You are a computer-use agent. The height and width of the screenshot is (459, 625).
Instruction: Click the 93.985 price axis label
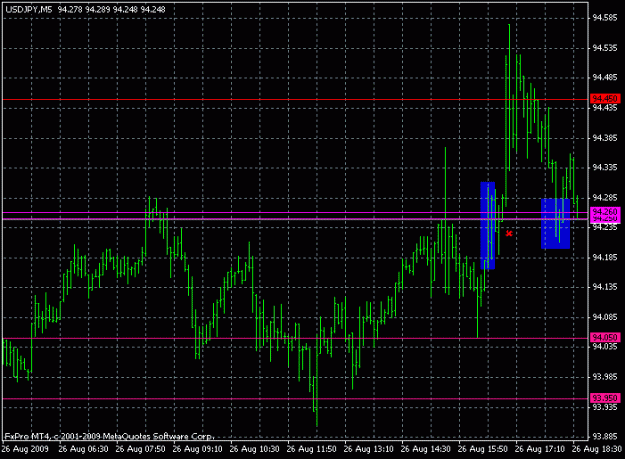[605, 377]
